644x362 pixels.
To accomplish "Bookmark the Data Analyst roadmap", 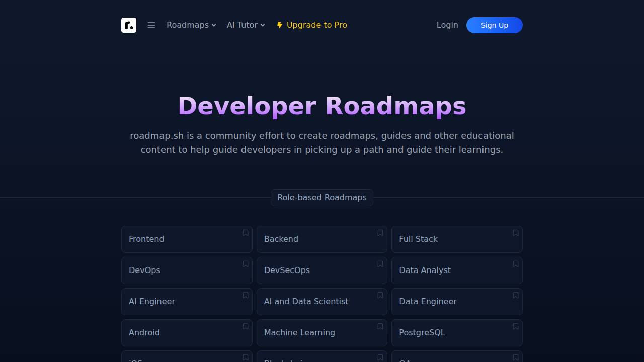I will pyautogui.click(x=515, y=264).
